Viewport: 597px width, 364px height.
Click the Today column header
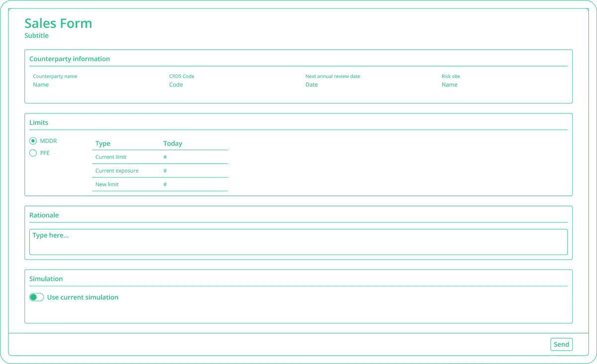coord(173,143)
